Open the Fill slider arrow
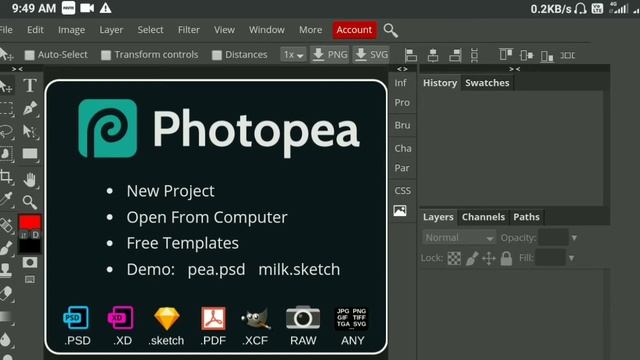The width and height of the screenshot is (640, 360). tap(571, 258)
